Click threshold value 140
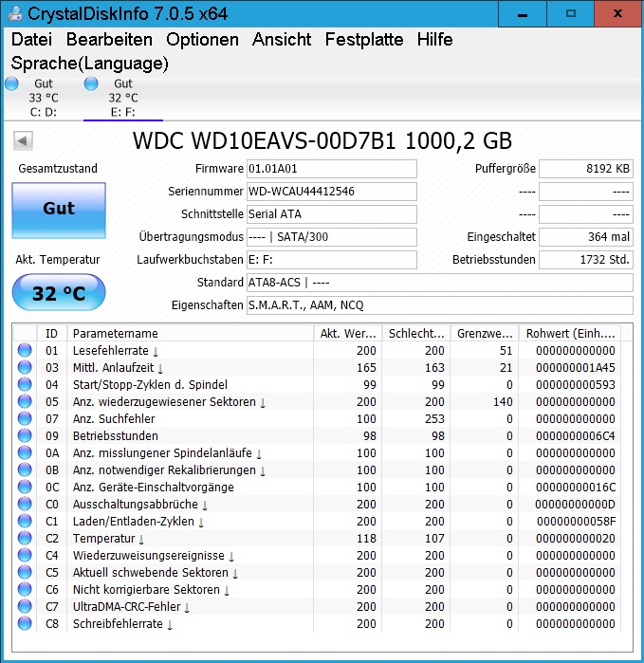This screenshot has width=644, height=663. 503,402
